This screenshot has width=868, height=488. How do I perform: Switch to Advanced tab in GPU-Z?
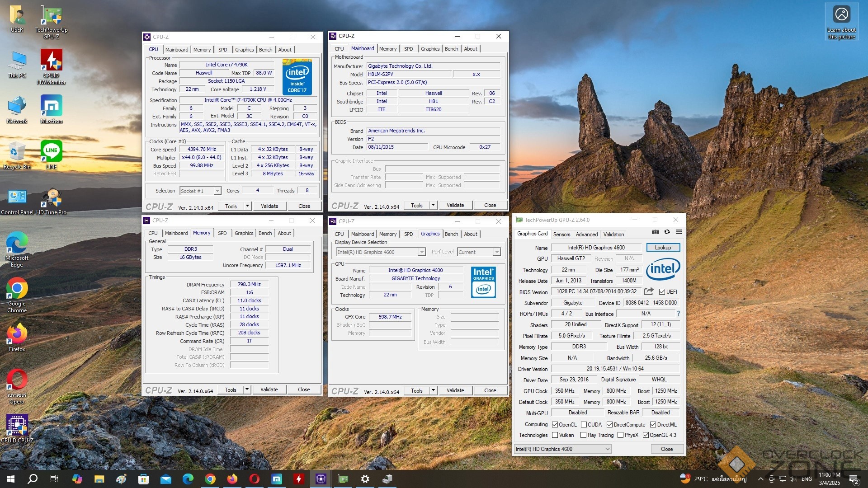coord(586,234)
